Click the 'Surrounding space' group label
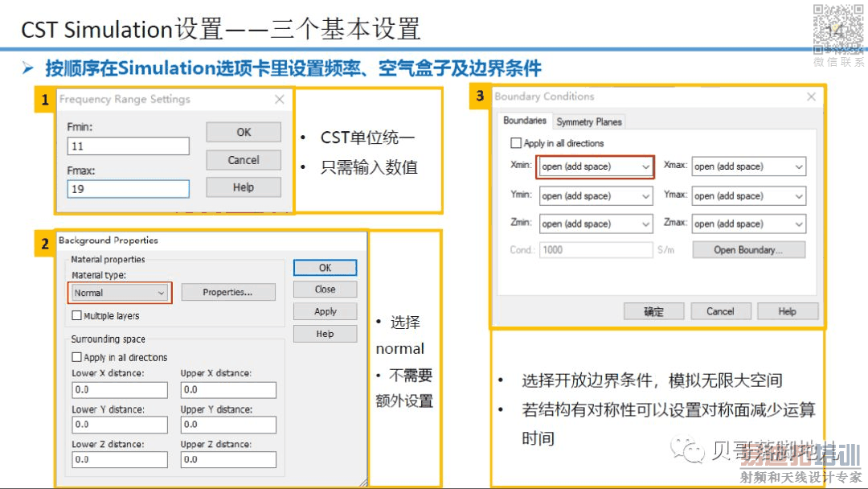The width and height of the screenshot is (868, 489). [x=108, y=339]
